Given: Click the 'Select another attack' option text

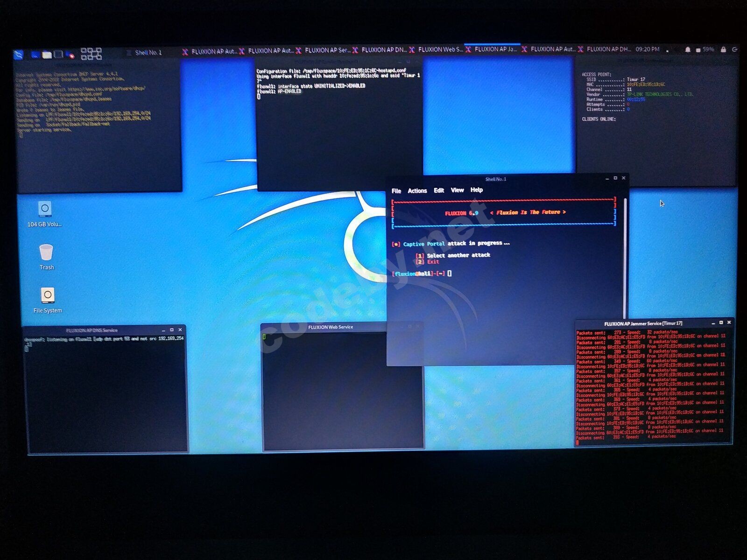Looking at the screenshot, I should 458,255.
